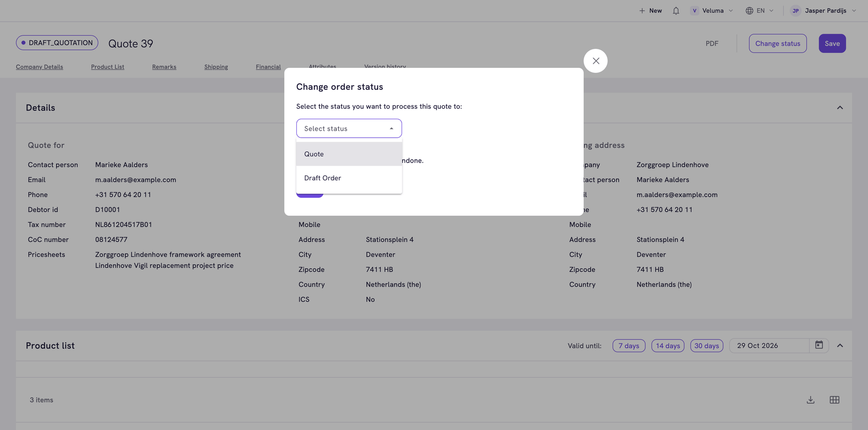Click the DRAFT_QUOTATION status badge
The height and width of the screenshot is (430, 868).
57,43
